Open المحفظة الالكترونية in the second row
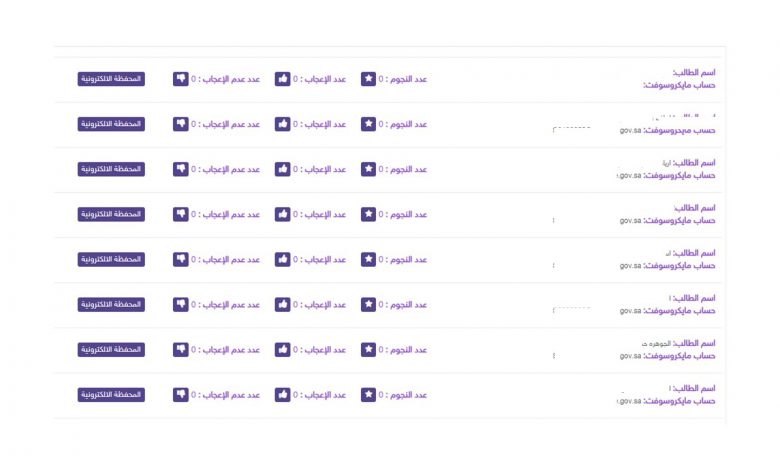Image resolution: width=780 pixels, height=470 pixels. 111,124
